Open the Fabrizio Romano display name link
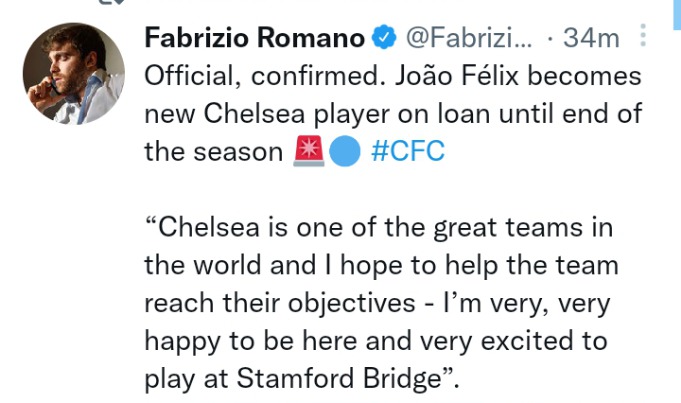681x403 pixels. pyautogui.click(x=255, y=37)
